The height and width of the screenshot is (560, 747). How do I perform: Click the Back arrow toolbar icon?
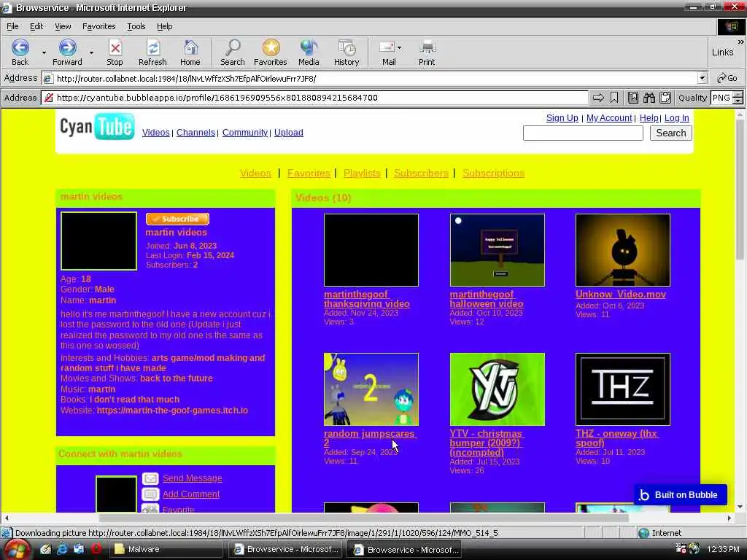20,48
